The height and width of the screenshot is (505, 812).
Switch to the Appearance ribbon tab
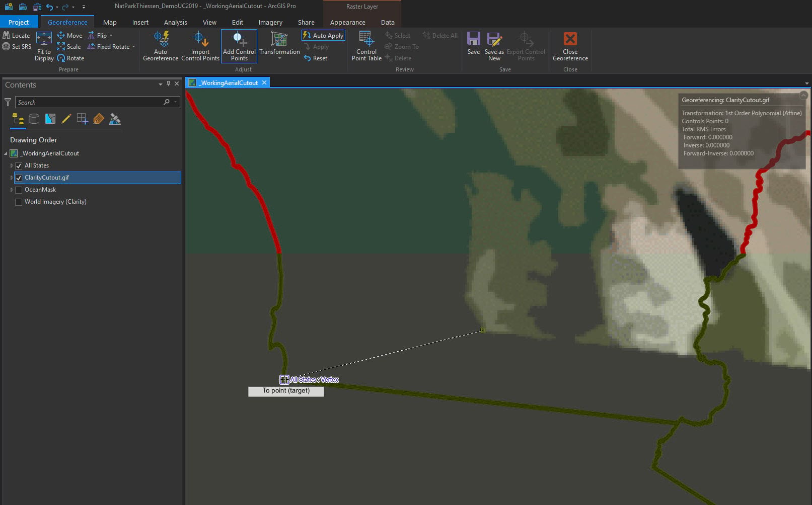click(348, 22)
